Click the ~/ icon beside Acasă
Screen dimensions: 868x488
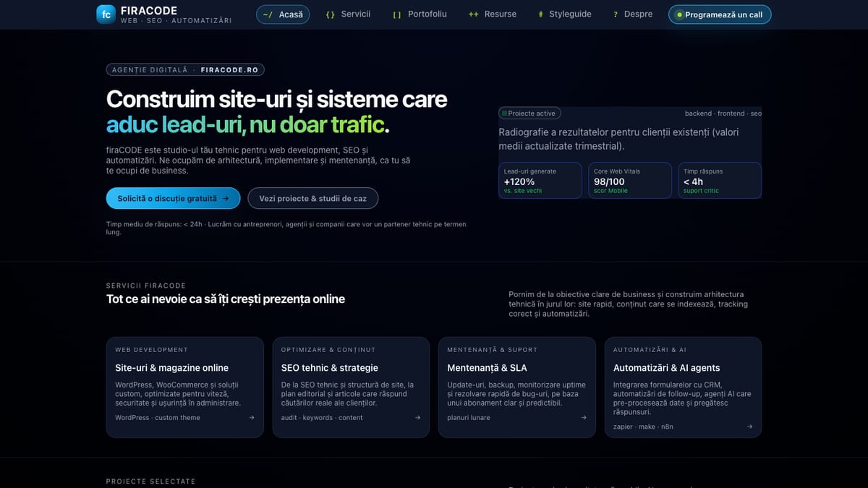tap(268, 14)
